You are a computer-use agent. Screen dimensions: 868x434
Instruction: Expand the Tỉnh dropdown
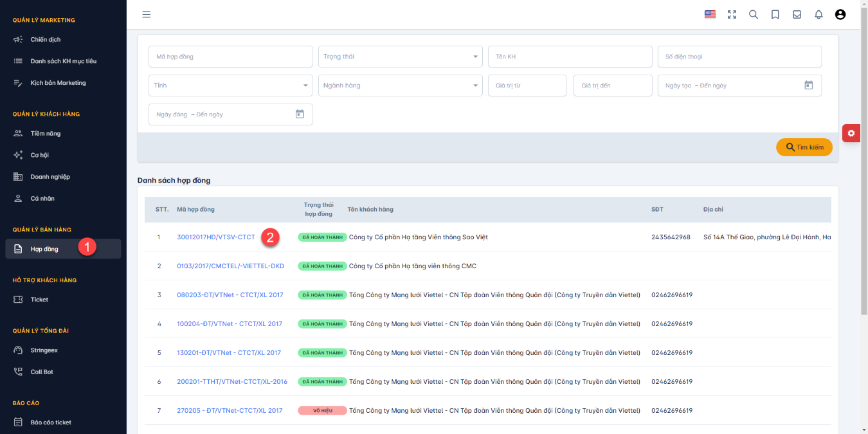[231, 86]
